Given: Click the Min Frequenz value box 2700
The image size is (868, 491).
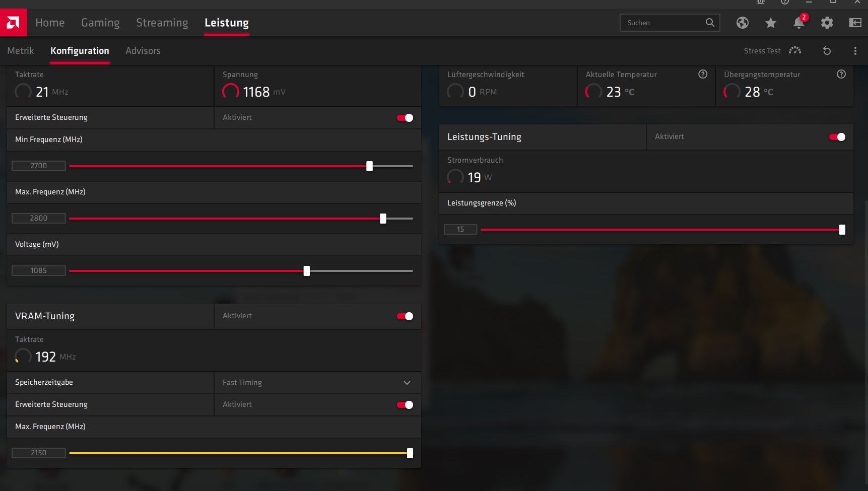Looking at the screenshot, I should coord(39,166).
